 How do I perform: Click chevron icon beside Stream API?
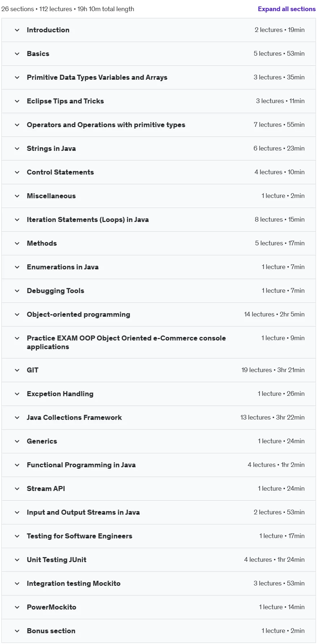coord(17,489)
